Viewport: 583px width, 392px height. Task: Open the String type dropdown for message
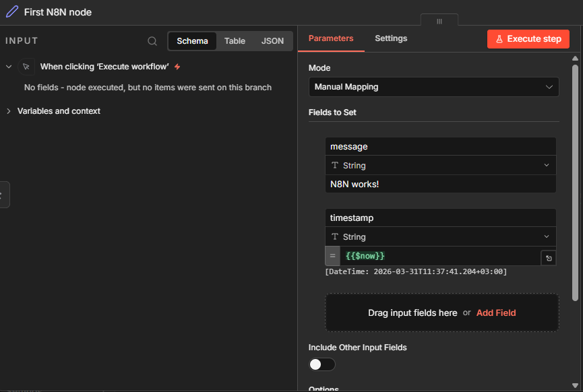(440, 166)
